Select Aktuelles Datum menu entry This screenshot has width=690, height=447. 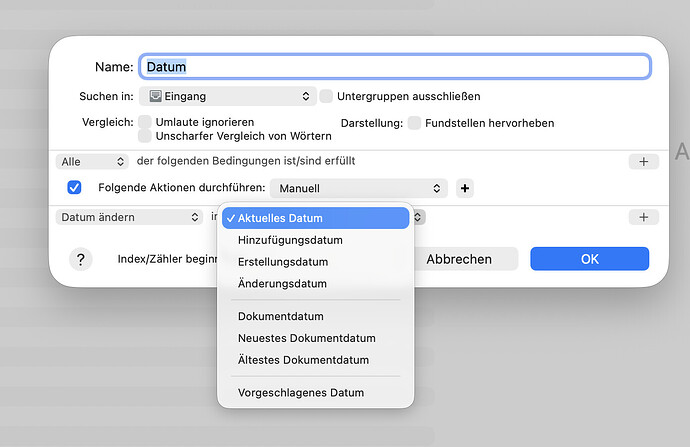click(316, 218)
